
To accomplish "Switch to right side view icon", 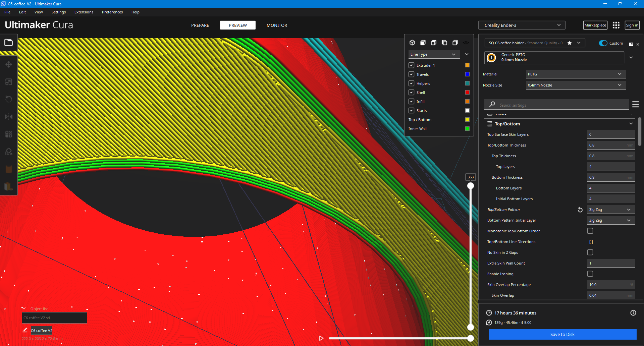I will coord(455,43).
